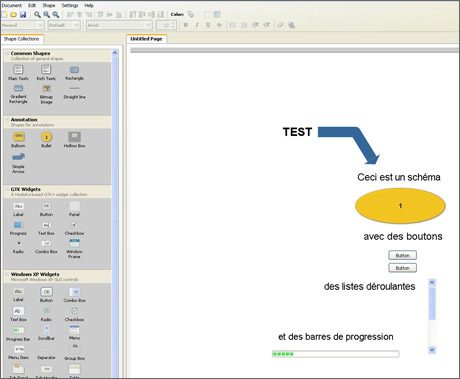Pick the Balloon annotation shape

[18, 140]
